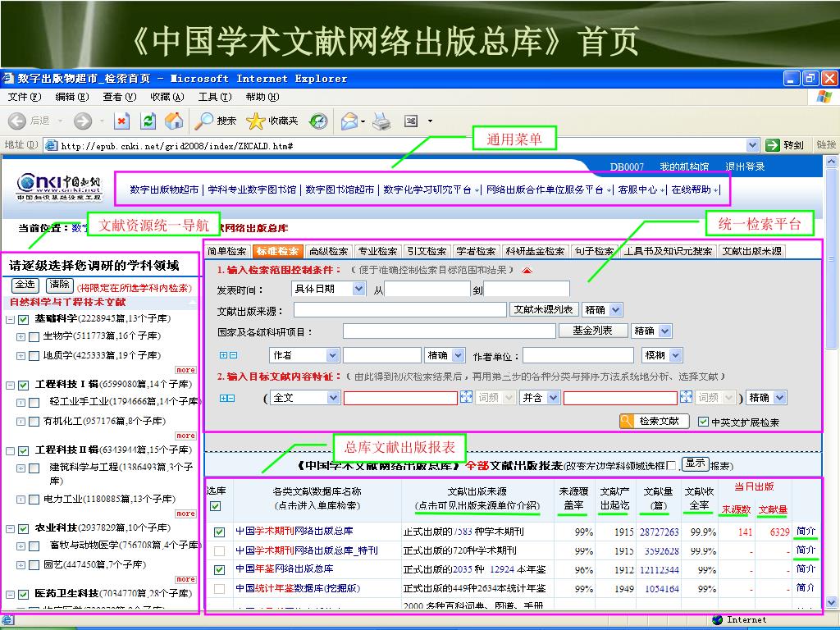The width and height of the screenshot is (840, 630).
Task: Uncheck 工程科技 I 辑 checkbox
Action: coord(23,386)
